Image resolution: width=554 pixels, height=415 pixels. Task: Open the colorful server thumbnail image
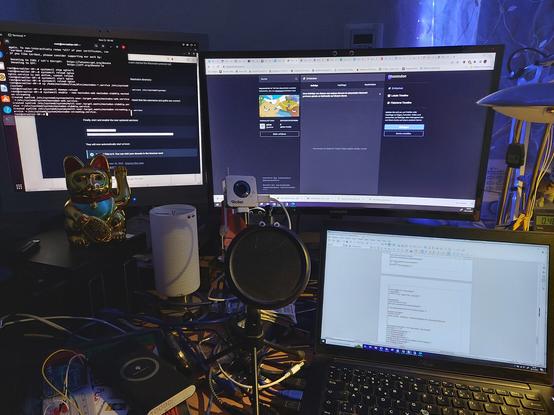tap(279, 106)
